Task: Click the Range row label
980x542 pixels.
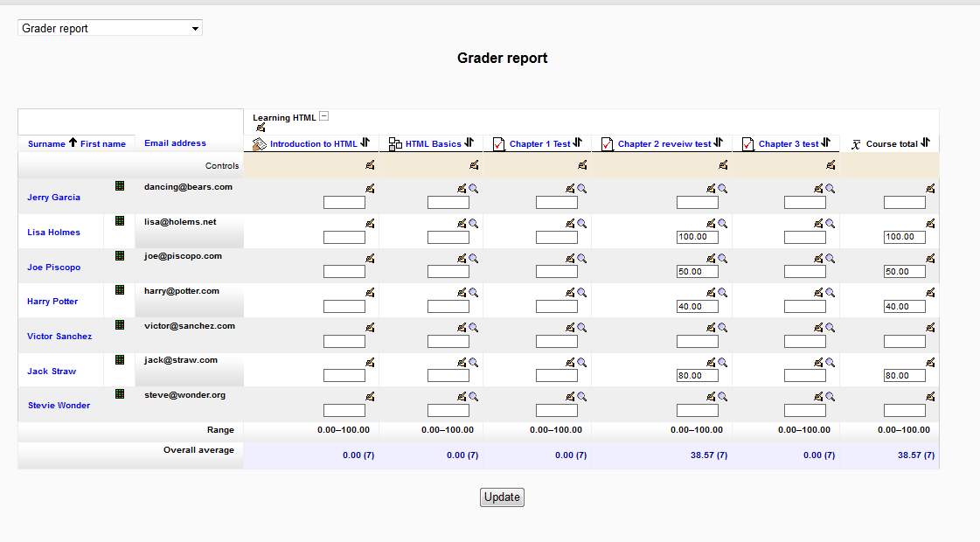Action: 220,430
